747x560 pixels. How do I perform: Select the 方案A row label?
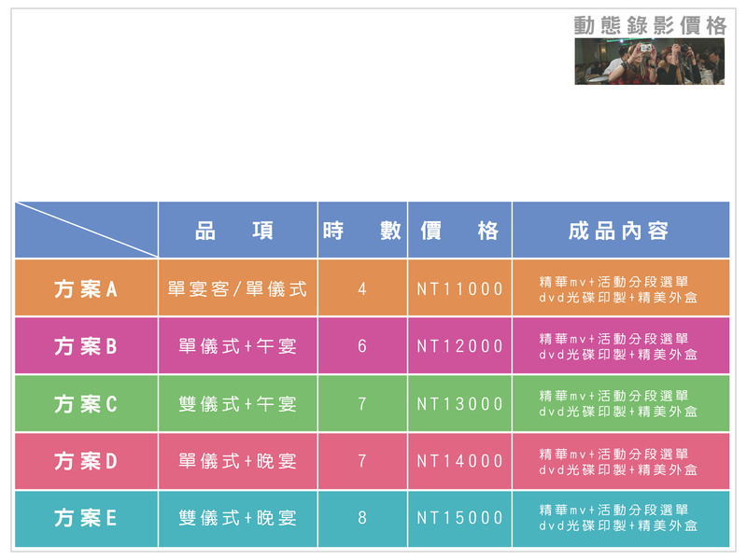click(x=86, y=288)
